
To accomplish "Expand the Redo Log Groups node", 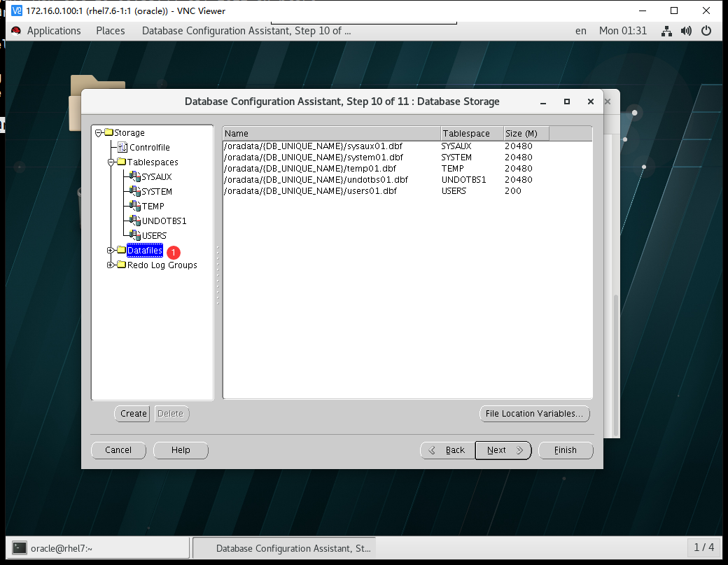I will click(x=111, y=265).
